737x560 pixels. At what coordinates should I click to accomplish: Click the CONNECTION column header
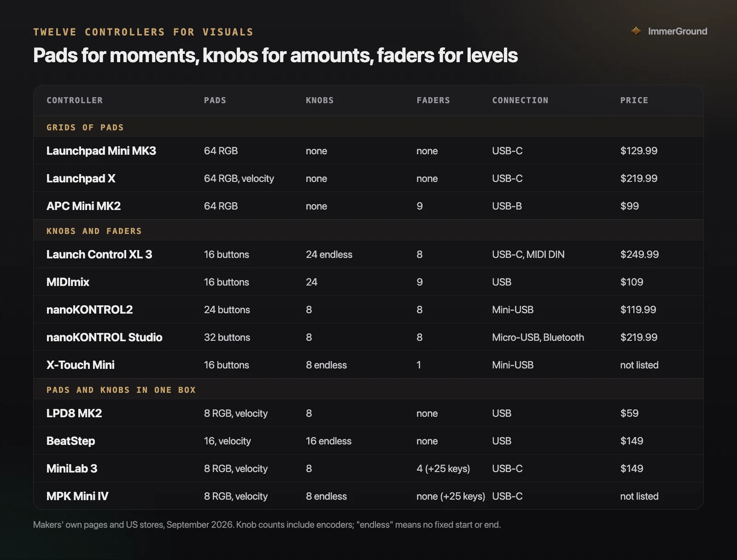coord(520,100)
